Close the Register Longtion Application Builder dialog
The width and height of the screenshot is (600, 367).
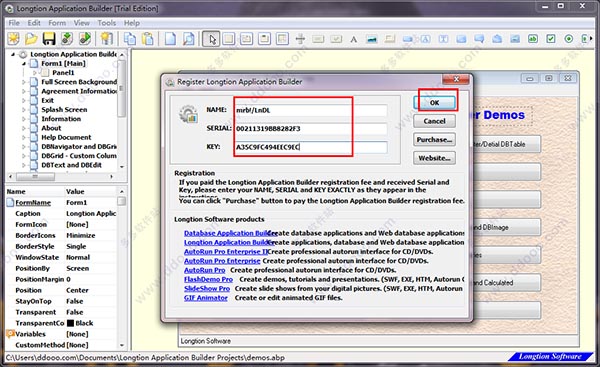point(456,79)
